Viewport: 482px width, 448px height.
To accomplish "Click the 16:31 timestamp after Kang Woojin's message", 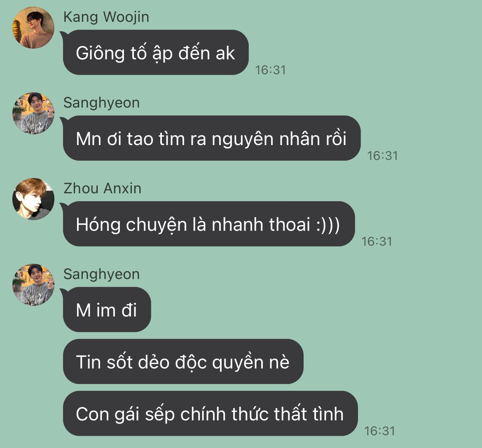I will click(x=271, y=70).
